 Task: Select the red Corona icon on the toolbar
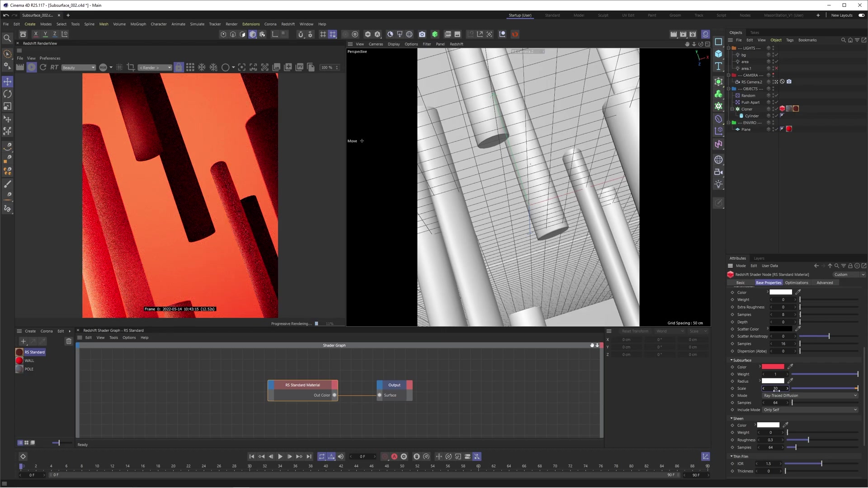coord(515,34)
